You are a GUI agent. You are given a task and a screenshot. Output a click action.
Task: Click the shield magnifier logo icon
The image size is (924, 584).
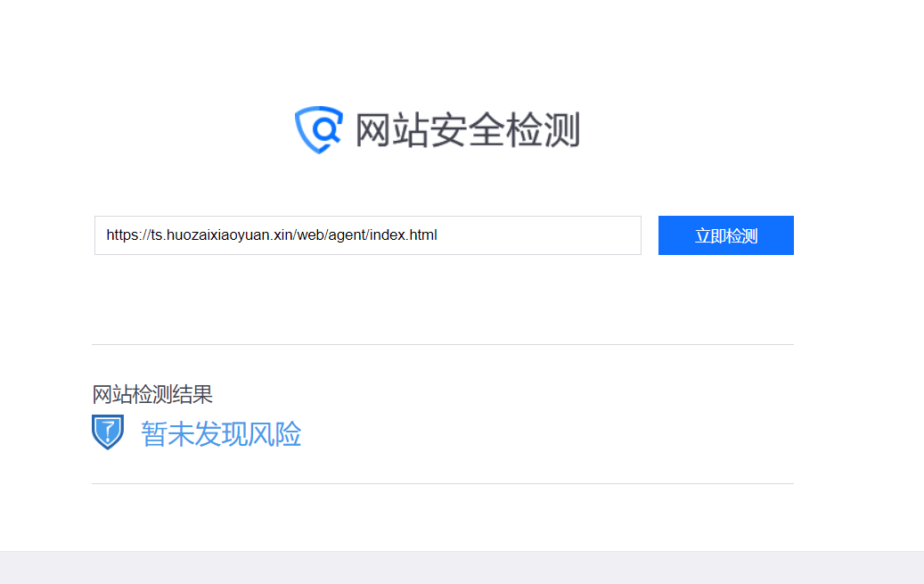click(319, 130)
